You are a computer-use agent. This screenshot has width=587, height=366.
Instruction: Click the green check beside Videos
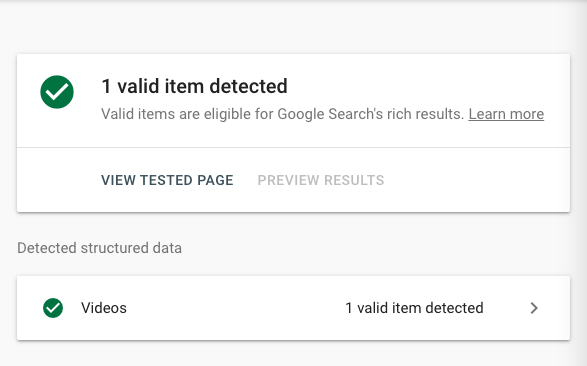[53, 308]
